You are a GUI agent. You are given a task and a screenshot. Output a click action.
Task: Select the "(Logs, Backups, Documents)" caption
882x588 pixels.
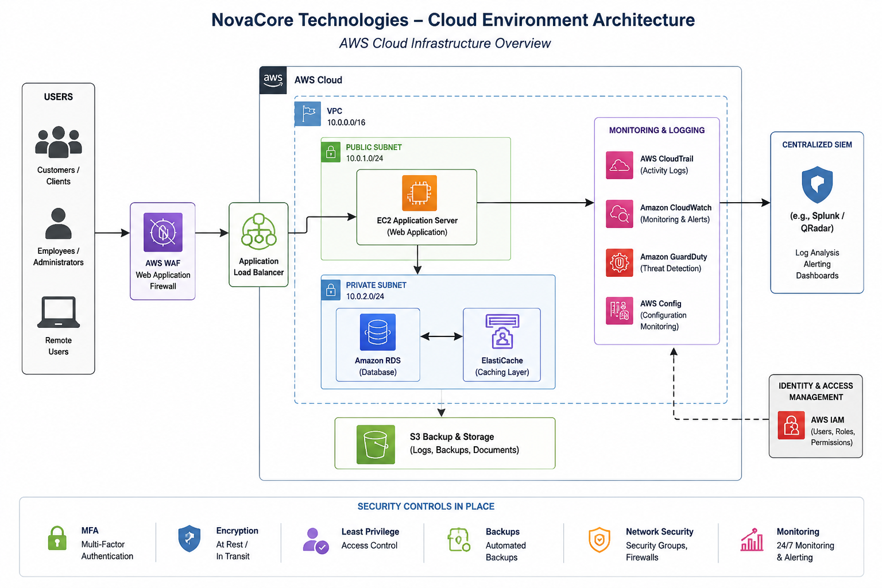pos(465,450)
